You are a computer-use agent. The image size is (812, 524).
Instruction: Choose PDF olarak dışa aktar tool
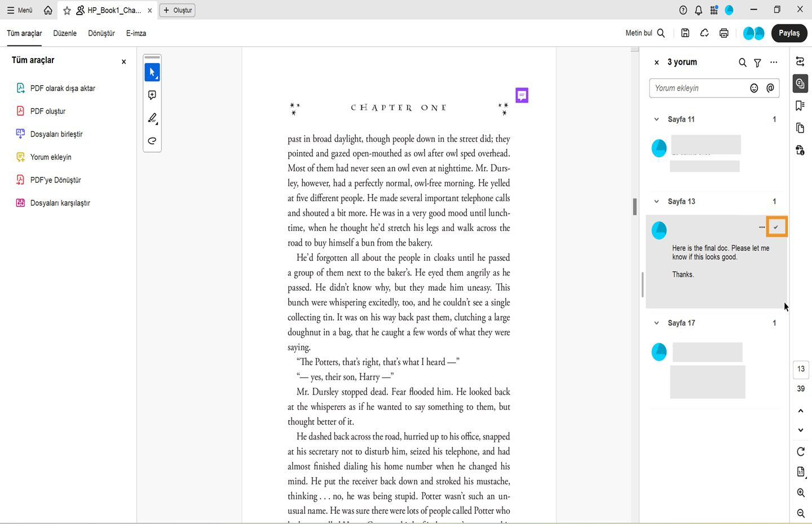pos(55,88)
